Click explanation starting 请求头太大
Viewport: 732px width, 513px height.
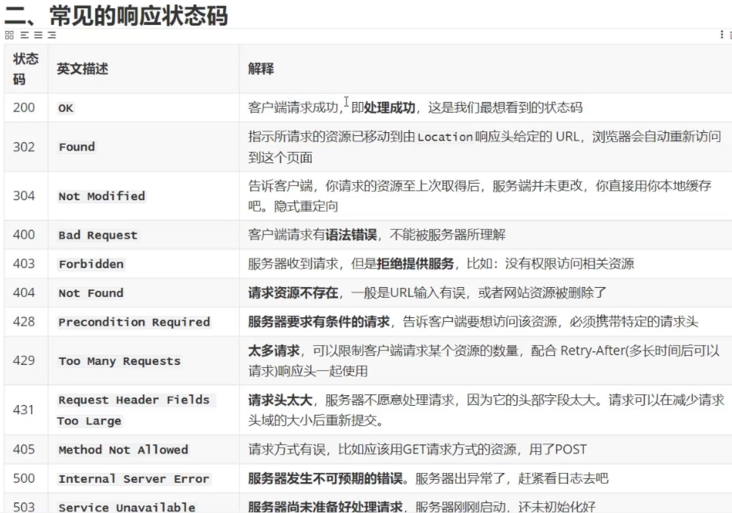486,410
